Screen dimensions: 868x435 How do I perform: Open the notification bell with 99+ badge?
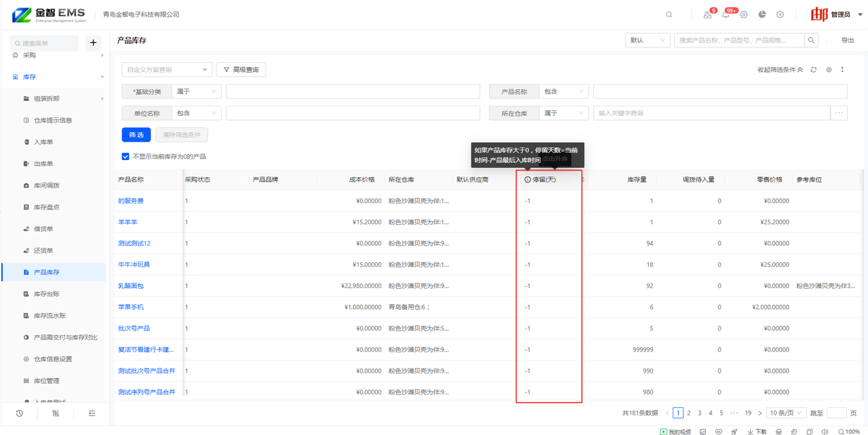click(x=726, y=14)
